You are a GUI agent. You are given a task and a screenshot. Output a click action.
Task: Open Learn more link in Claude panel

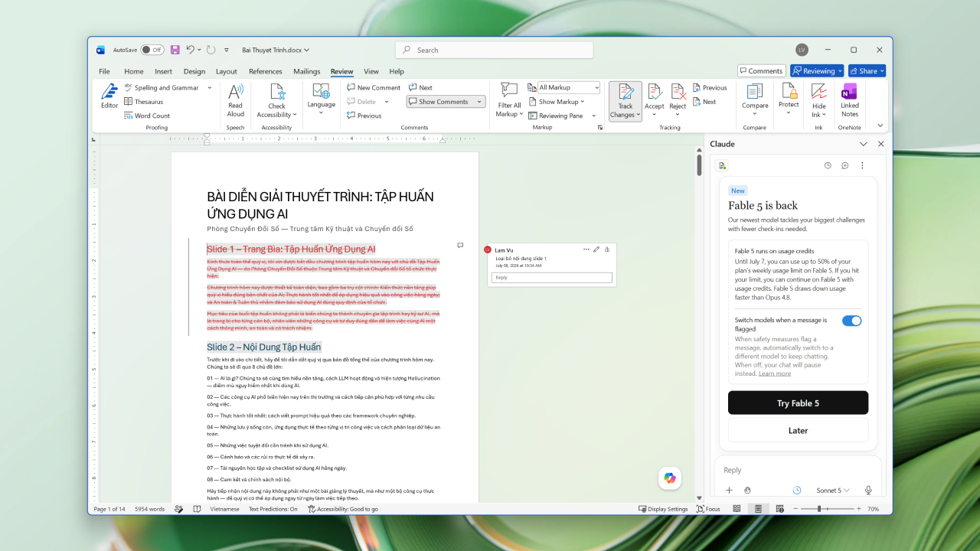pyautogui.click(x=775, y=373)
